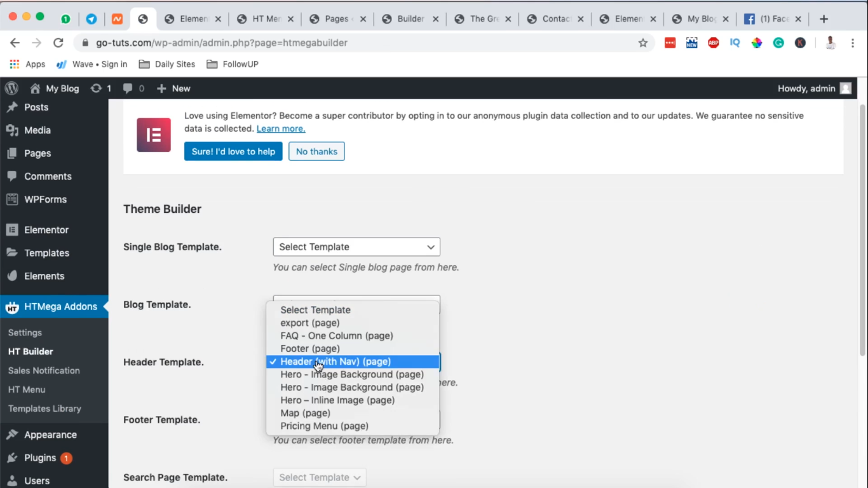Open the 'My Blog' site link in the admin bar
This screenshot has width=868, height=488.
pyautogui.click(x=55, y=88)
